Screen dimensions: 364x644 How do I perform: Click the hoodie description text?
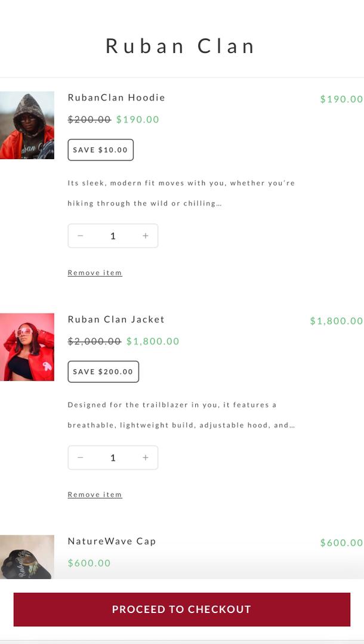point(181,193)
